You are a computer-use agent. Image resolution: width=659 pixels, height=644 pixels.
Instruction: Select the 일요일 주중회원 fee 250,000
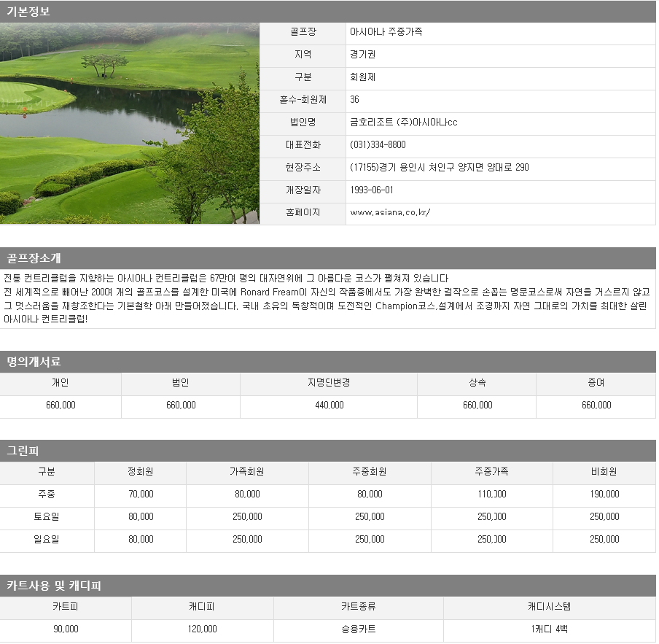pyautogui.click(x=370, y=539)
